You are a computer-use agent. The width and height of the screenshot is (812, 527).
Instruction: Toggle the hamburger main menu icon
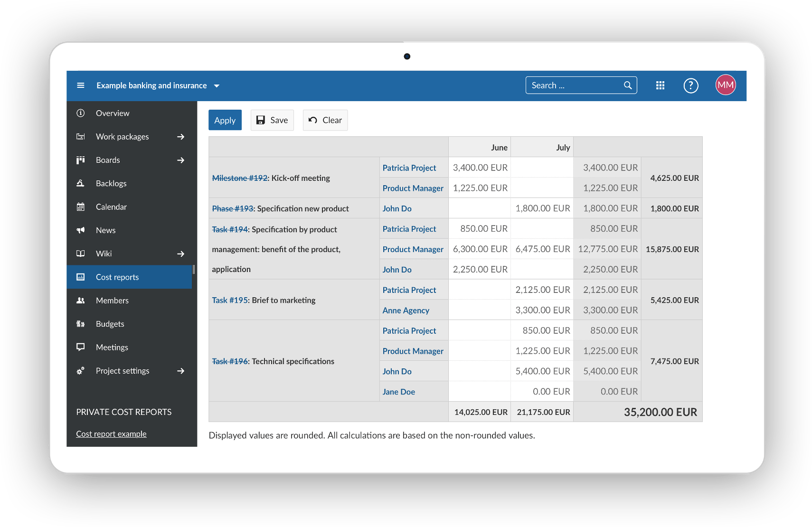[x=81, y=85]
